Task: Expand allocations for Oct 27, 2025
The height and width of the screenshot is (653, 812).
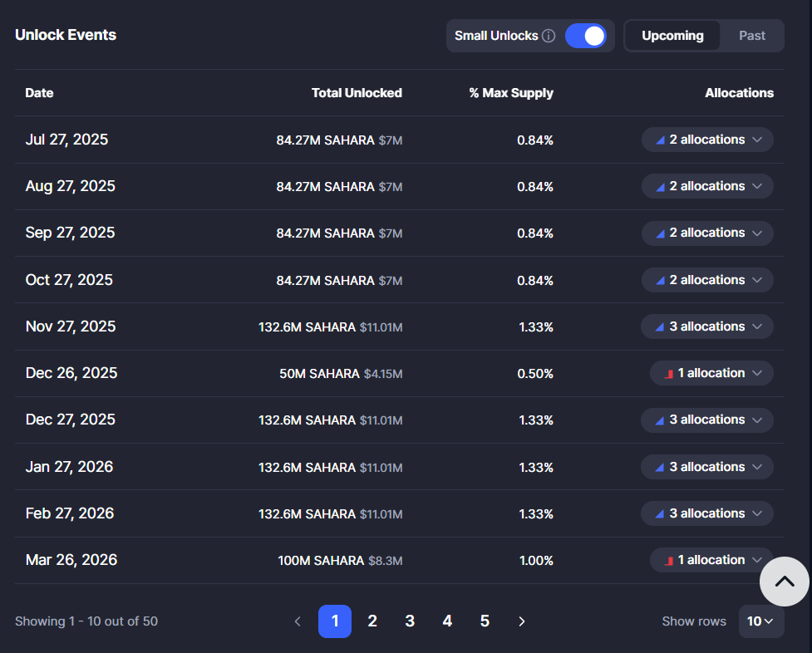Action: pos(707,280)
